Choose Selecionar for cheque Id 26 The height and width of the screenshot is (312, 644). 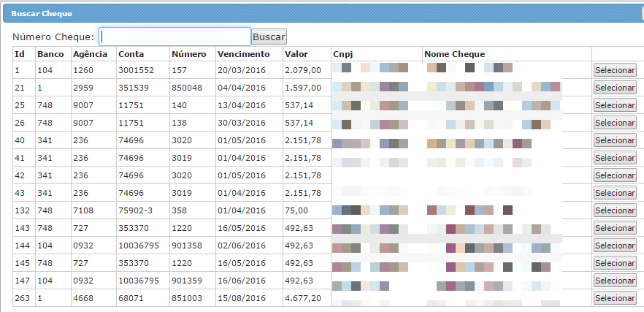click(x=615, y=123)
